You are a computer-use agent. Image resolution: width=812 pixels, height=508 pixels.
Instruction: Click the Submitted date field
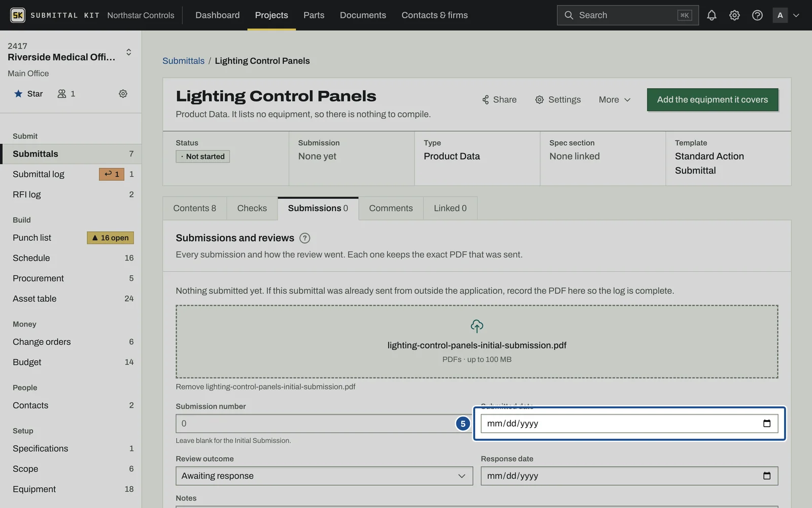(629, 424)
